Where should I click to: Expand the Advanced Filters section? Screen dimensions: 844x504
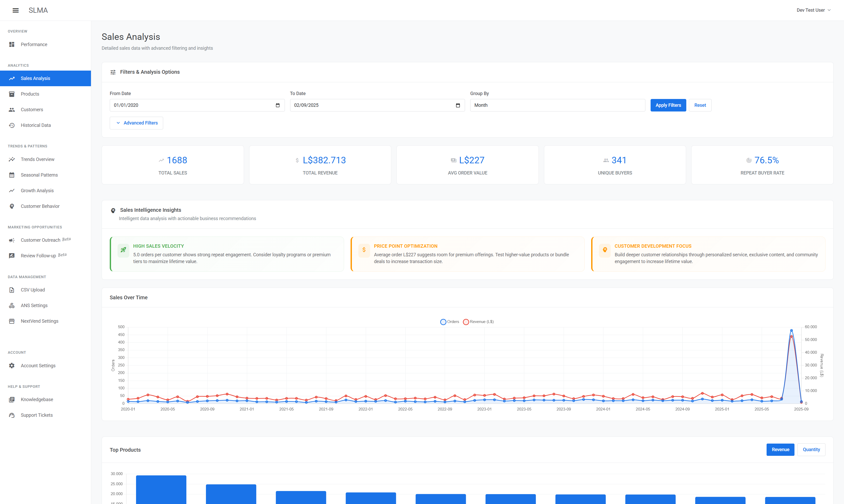136,123
